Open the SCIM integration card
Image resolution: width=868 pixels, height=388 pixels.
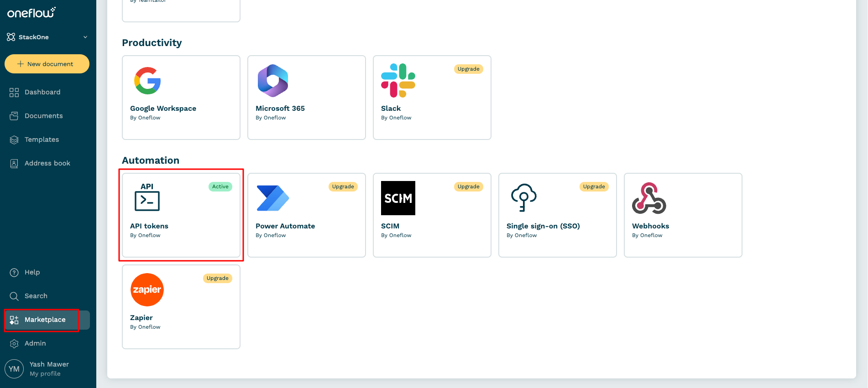tap(432, 215)
